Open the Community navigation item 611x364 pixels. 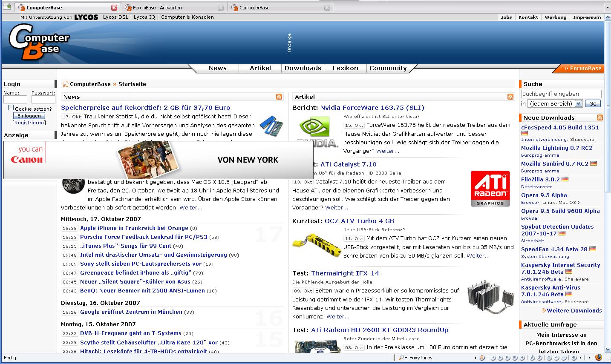pyautogui.click(x=388, y=68)
